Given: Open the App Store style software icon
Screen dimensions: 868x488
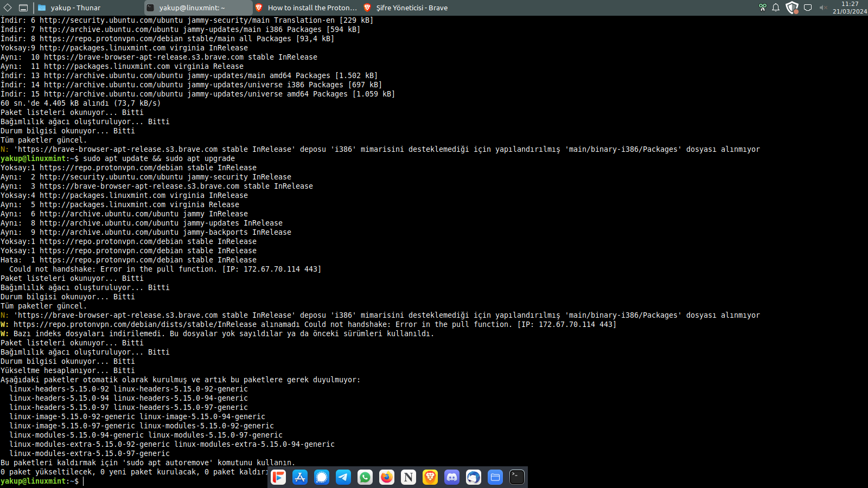Looking at the screenshot, I should [x=300, y=477].
